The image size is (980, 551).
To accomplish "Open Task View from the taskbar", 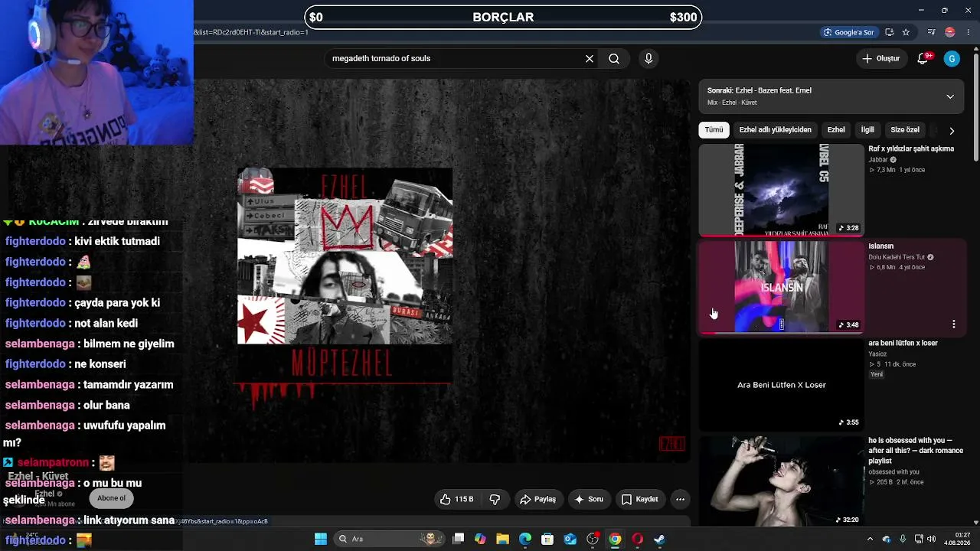I will coord(458,539).
